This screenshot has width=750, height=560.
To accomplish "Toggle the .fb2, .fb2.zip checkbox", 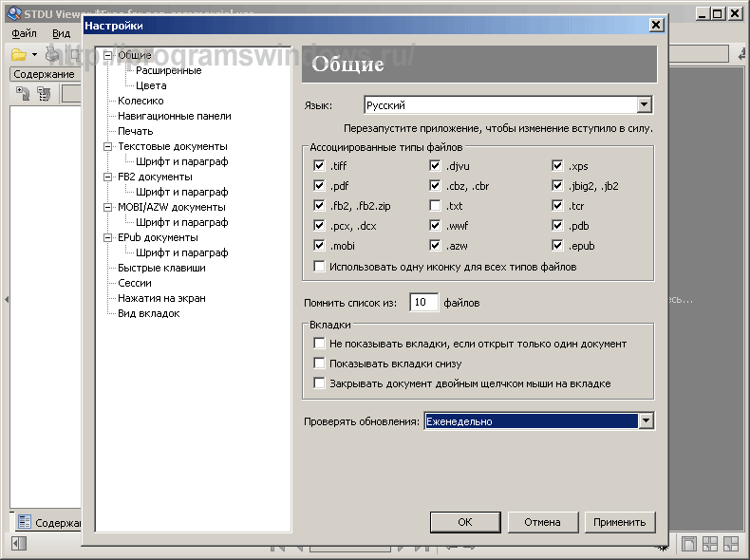I will (319, 206).
